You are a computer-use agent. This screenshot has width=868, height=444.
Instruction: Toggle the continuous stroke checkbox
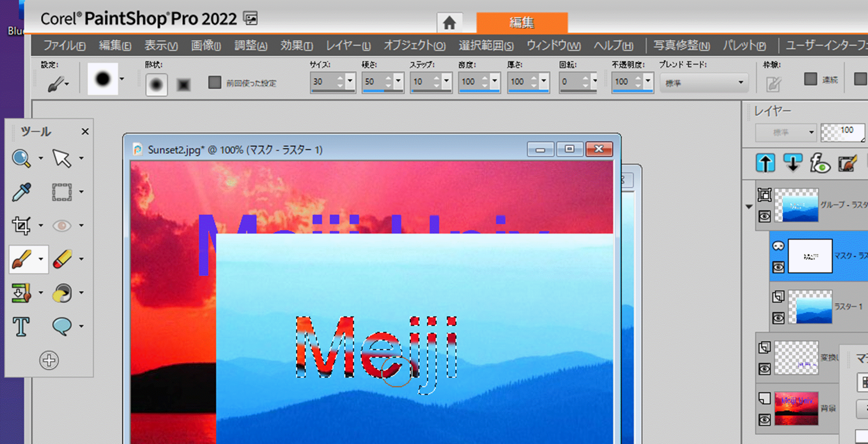click(810, 79)
